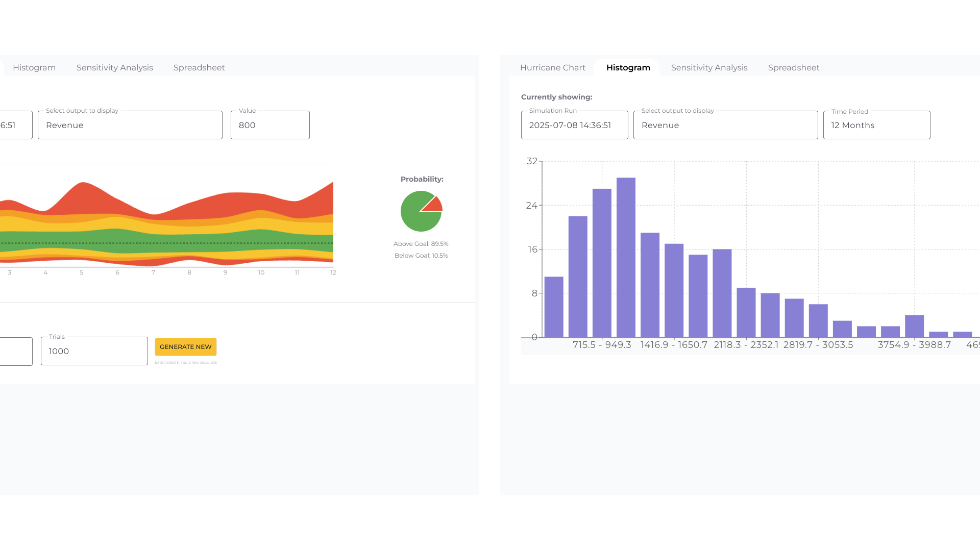Screen dimensions: 980x551
Task: Click the first histogram bar on left
Action: pyautogui.click(x=554, y=307)
